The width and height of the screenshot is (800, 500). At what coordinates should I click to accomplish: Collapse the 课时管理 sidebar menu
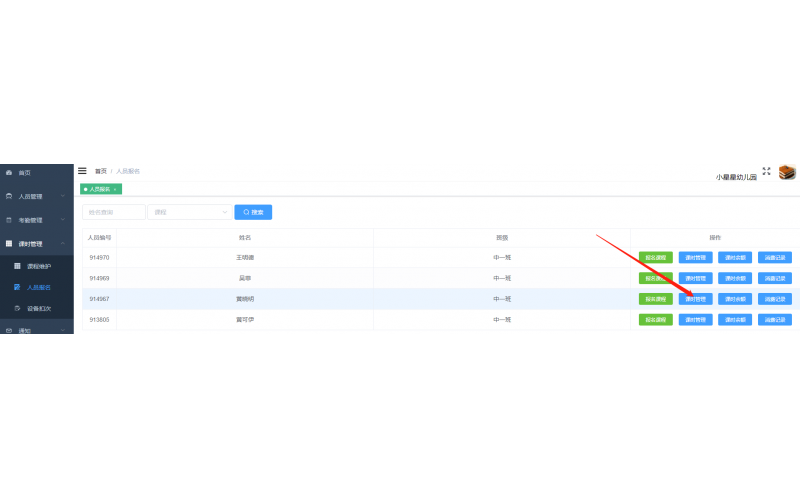pos(36,243)
